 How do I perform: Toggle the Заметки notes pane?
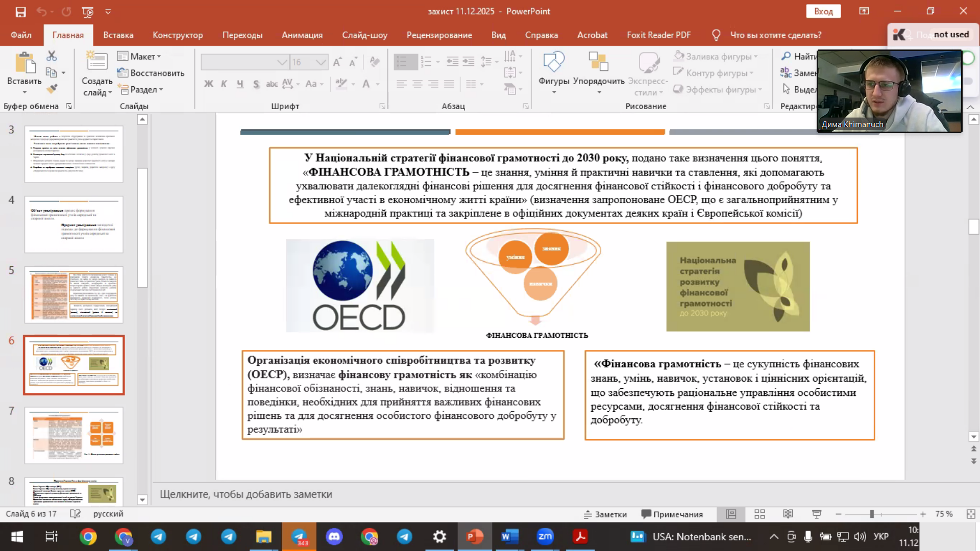coord(605,514)
